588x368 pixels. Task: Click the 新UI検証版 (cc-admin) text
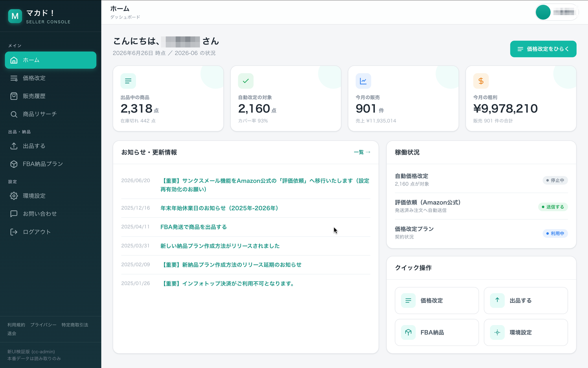(x=31, y=352)
